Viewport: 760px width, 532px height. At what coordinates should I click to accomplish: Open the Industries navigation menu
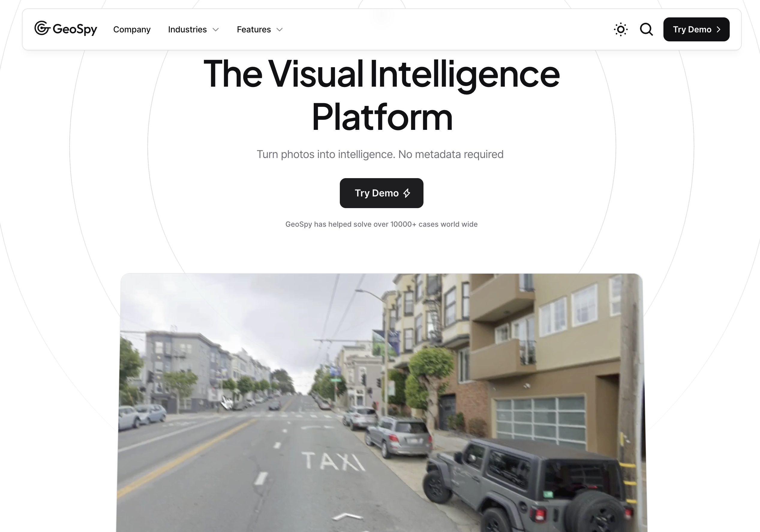193,29
